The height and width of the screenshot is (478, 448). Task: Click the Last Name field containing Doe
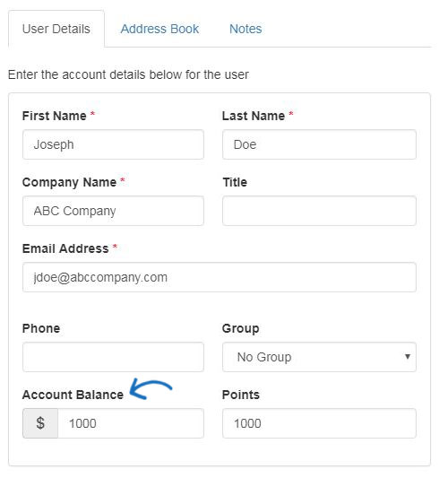[x=319, y=144]
